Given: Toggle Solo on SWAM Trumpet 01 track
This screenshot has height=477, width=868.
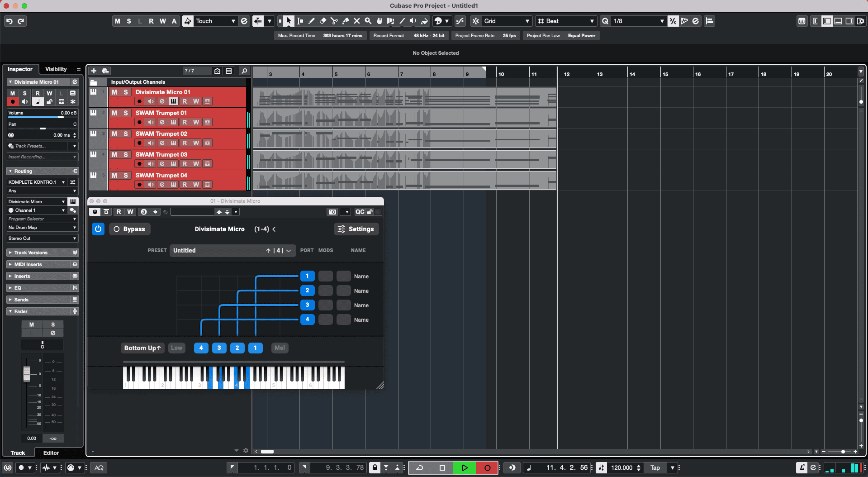Looking at the screenshot, I should click(126, 113).
